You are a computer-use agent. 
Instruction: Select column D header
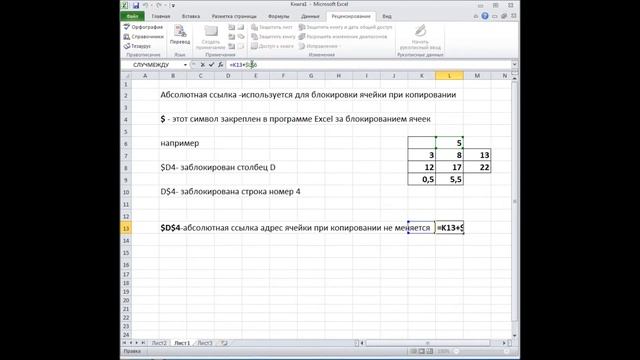coord(228,76)
